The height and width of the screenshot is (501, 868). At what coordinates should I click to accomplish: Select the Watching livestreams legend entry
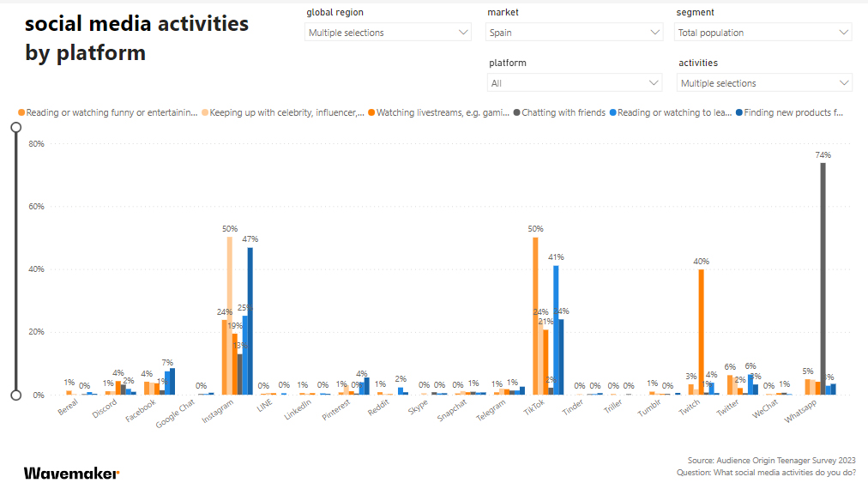tap(443, 112)
